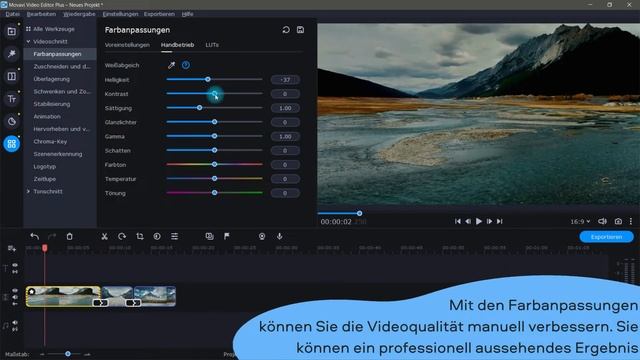
Task: Open the 16:9 aspect ratio dropdown
Action: (580, 221)
